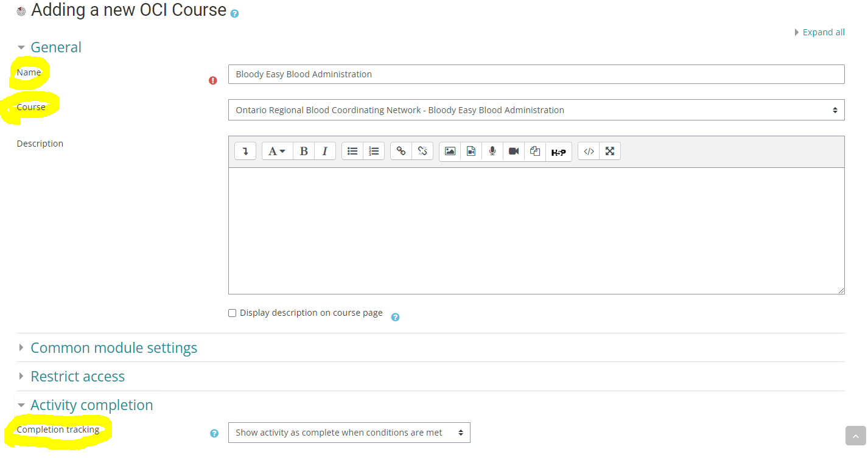Open the Course selection dropdown
Screen dimensions: 868x463
coord(536,110)
